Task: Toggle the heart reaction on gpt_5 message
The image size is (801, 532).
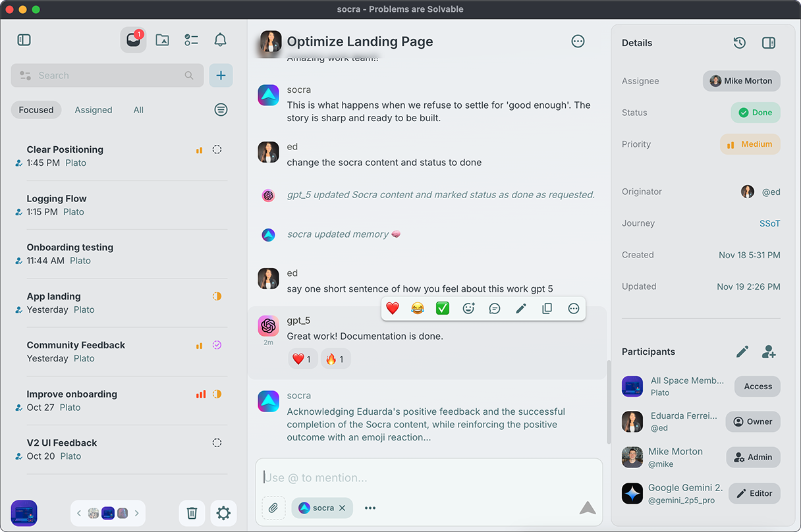Action: tap(302, 359)
